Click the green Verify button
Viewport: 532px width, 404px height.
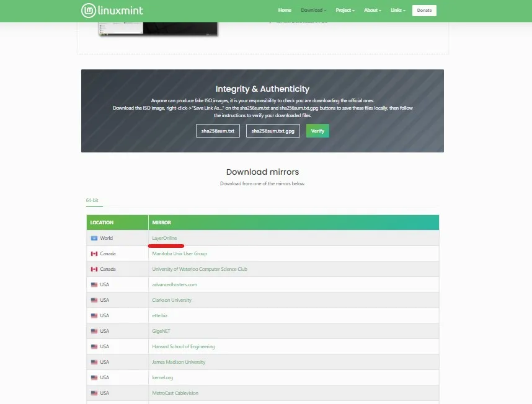tap(317, 131)
